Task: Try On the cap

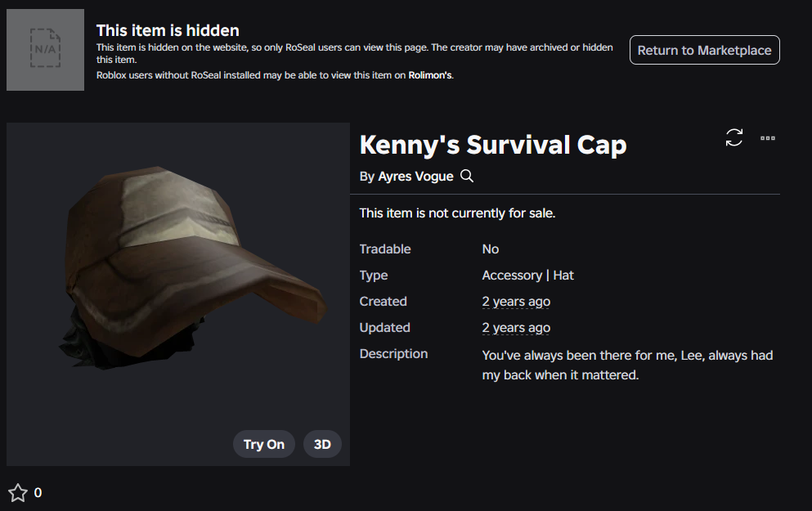Action: (x=263, y=444)
